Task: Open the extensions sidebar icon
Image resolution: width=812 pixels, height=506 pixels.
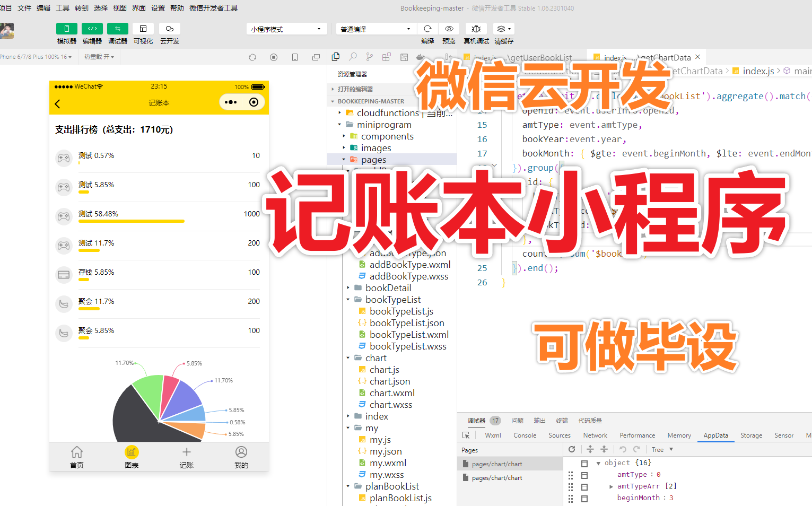Action: click(387, 57)
